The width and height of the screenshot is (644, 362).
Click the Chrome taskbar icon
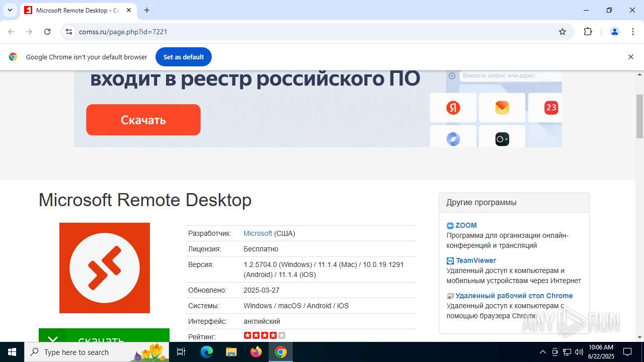coord(281,352)
